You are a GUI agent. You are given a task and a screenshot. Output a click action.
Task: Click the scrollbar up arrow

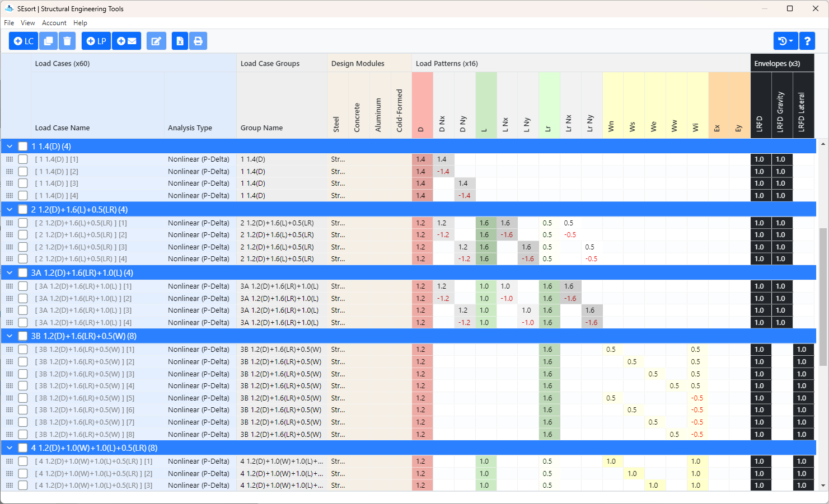823,144
